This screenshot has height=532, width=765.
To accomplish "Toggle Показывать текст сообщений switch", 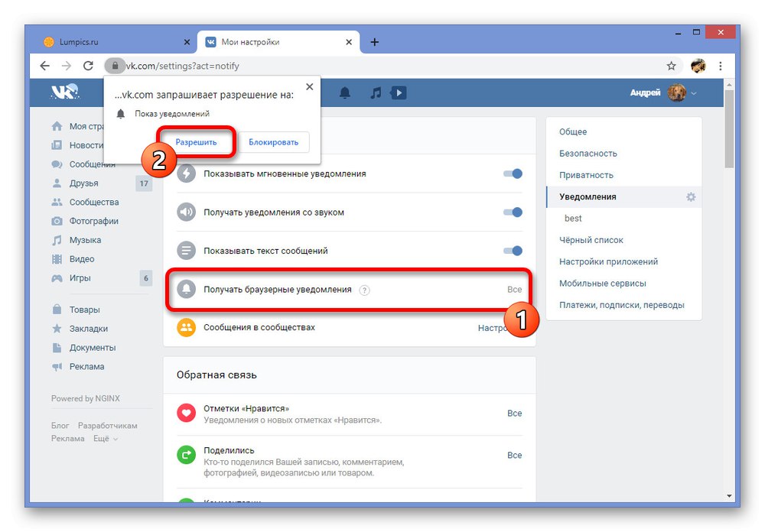I will coord(513,251).
